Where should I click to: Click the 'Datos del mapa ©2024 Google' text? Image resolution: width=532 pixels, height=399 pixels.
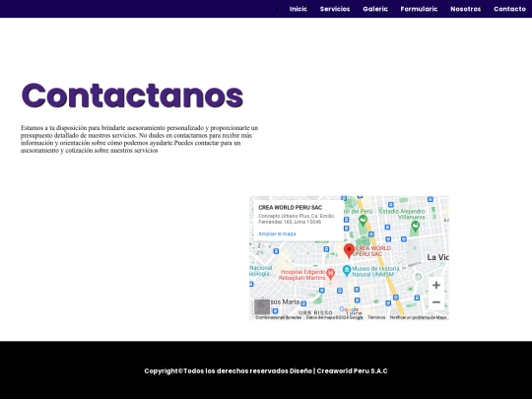[334, 317]
